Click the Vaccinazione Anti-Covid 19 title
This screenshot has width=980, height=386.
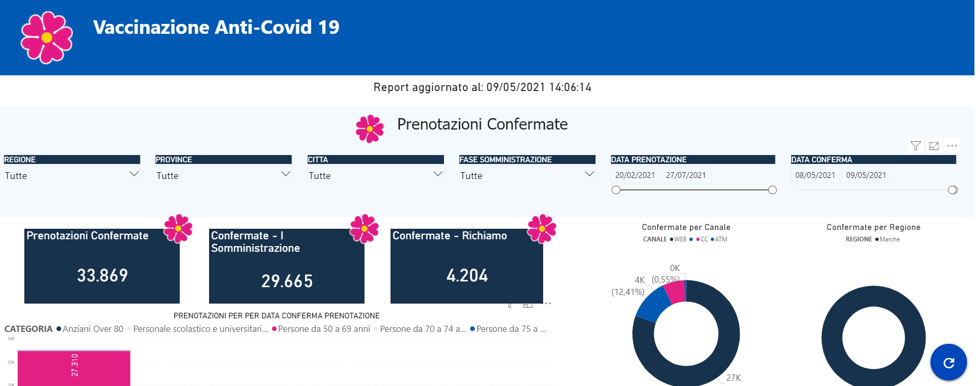tap(216, 27)
